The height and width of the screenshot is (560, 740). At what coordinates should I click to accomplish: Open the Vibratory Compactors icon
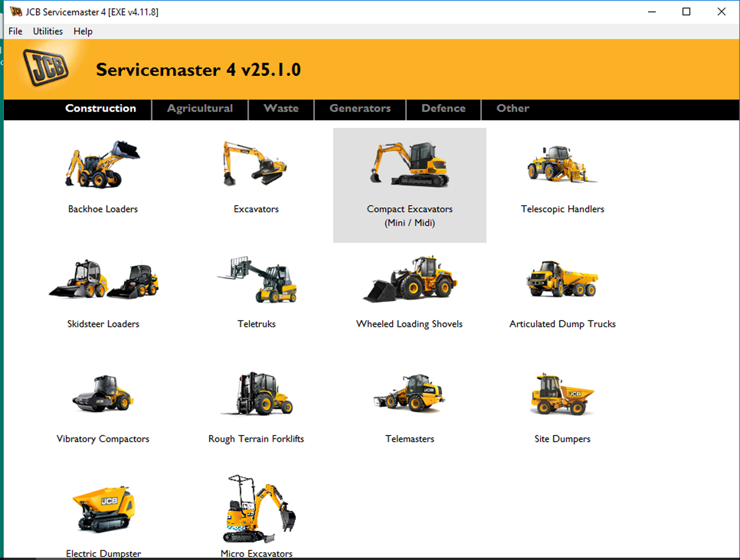[103, 394]
